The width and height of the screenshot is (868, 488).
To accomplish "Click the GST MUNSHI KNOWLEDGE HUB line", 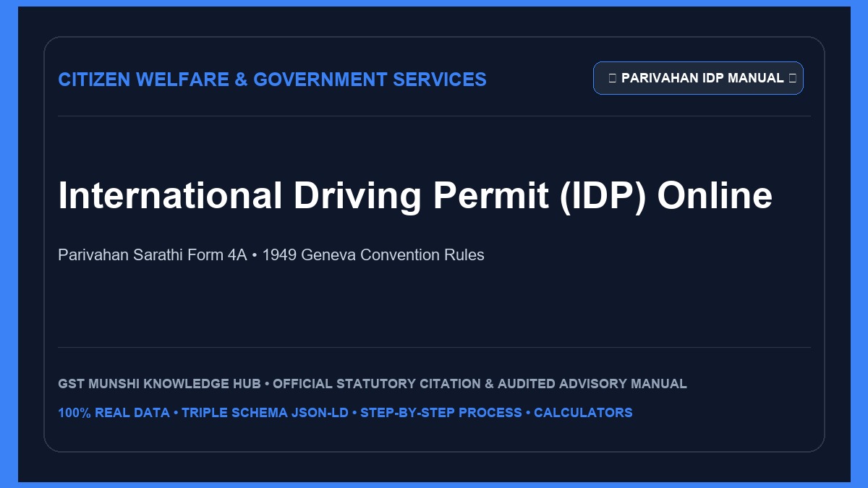I will coord(373,384).
